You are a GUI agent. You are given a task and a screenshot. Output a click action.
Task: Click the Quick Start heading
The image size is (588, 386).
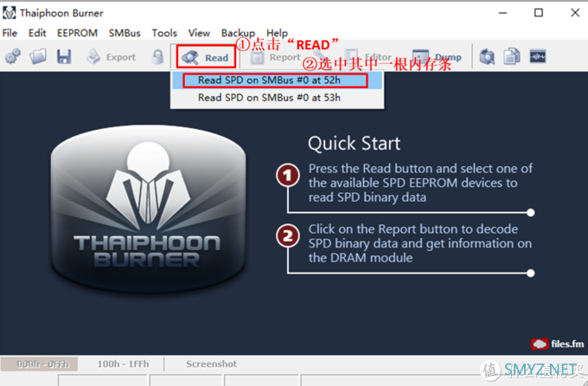pos(354,144)
